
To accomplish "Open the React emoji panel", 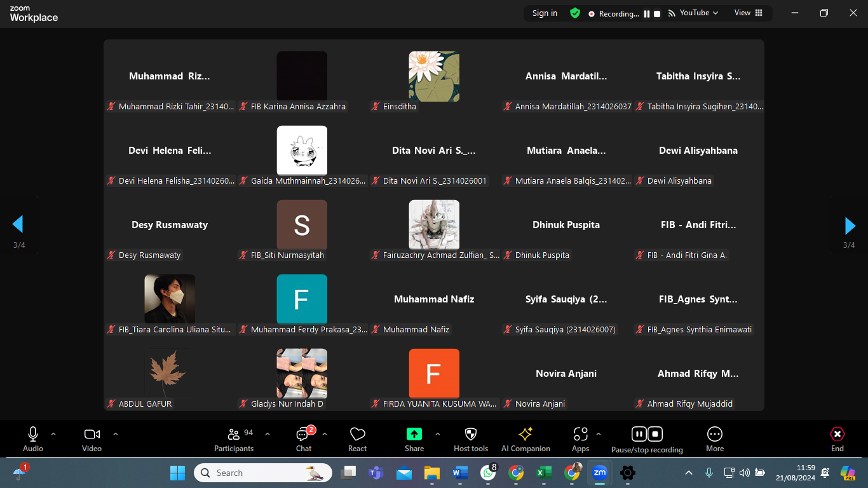I will click(356, 438).
